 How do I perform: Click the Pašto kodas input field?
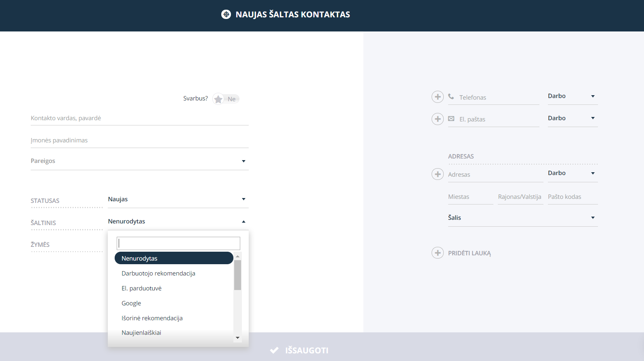coord(573,197)
